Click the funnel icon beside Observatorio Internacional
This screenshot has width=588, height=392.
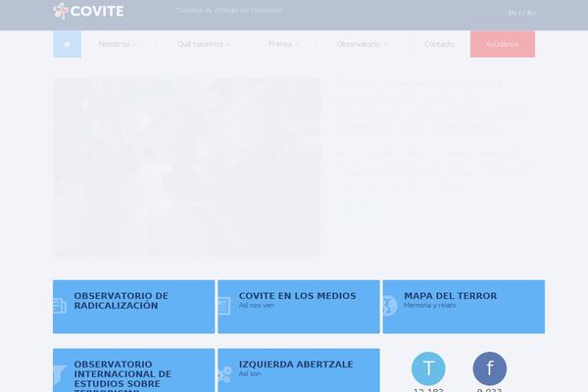(x=60, y=375)
